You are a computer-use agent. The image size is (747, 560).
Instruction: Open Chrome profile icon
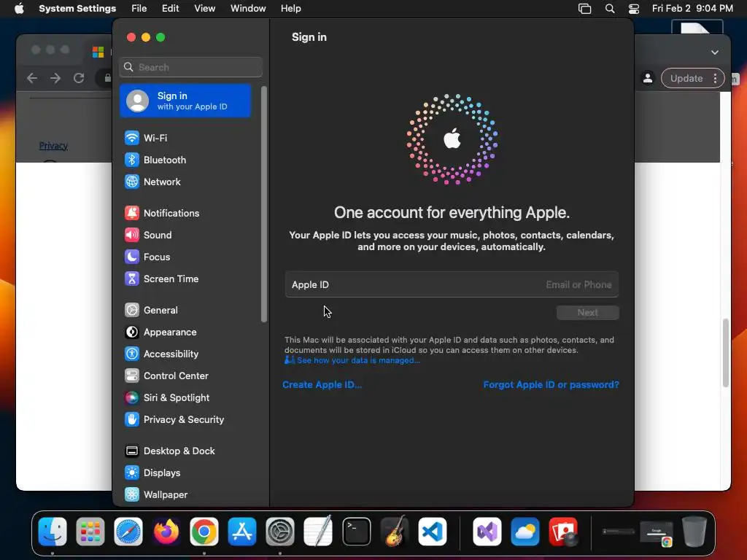(x=648, y=79)
